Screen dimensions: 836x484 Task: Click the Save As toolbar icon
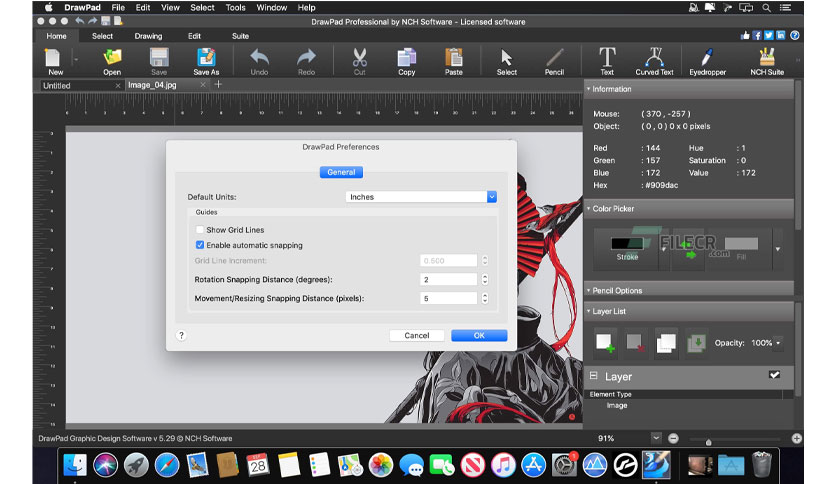(206, 61)
